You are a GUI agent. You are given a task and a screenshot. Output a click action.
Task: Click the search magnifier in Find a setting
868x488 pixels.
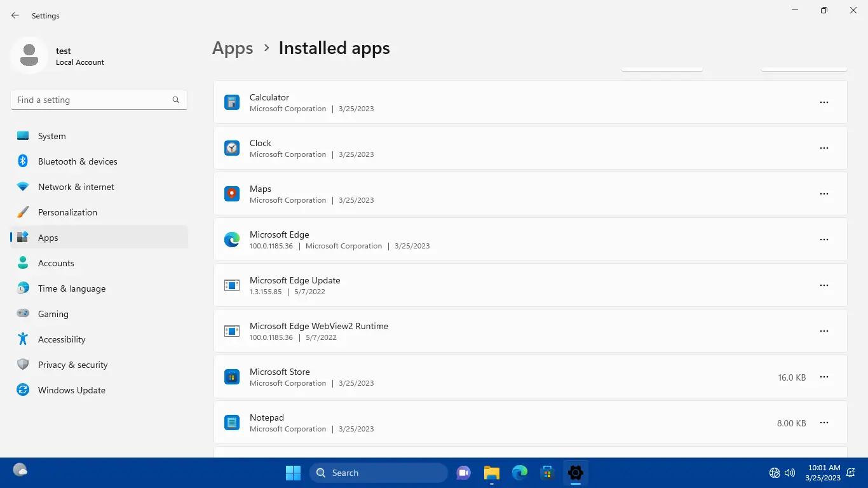[x=176, y=100]
